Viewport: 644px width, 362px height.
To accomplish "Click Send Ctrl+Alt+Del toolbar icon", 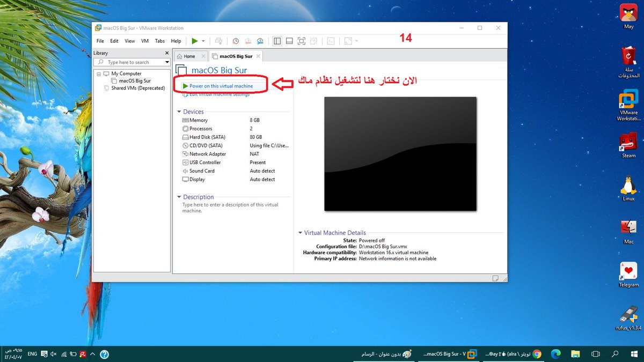I will point(218,41).
